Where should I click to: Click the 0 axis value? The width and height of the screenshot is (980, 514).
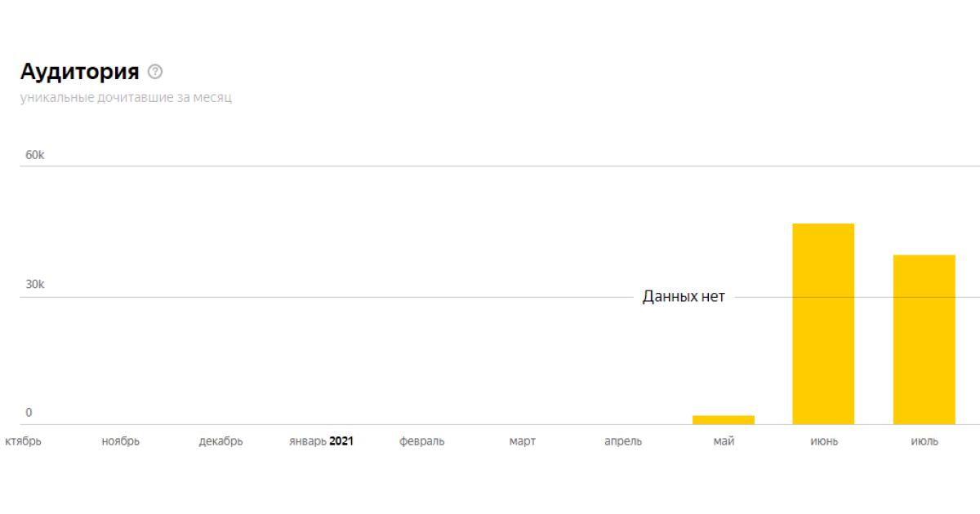[x=29, y=413]
